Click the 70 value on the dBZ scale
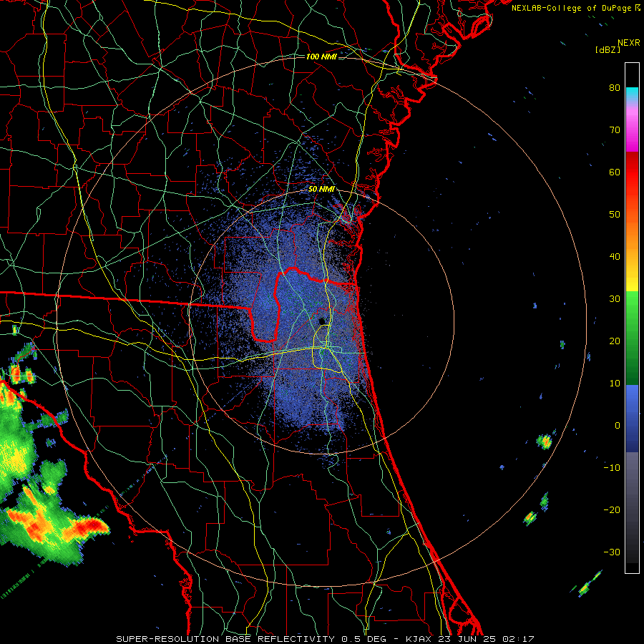 (x=615, y=130)
